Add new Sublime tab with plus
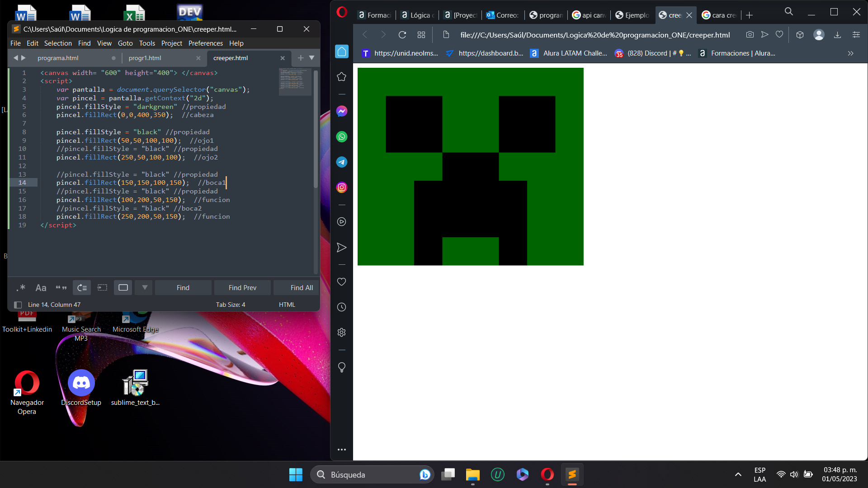Screen dimensions: 868x488 pyautogui.click(x=301, y=58)
